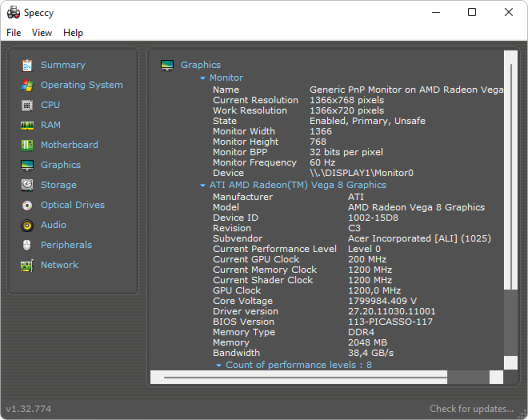528x420 pixels.
Task: Go to the Operating System section
Action: [x=82, y=85]
